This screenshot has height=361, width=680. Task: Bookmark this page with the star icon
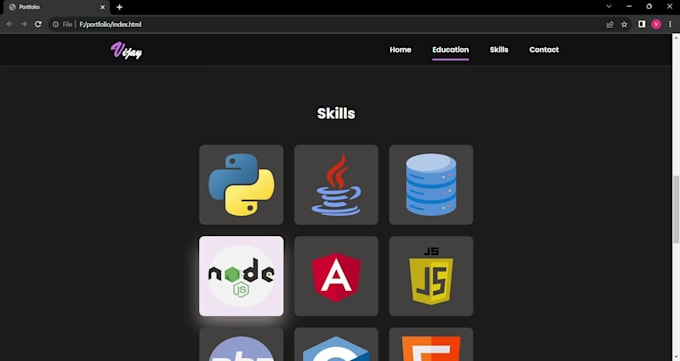(x=624, y=24)
